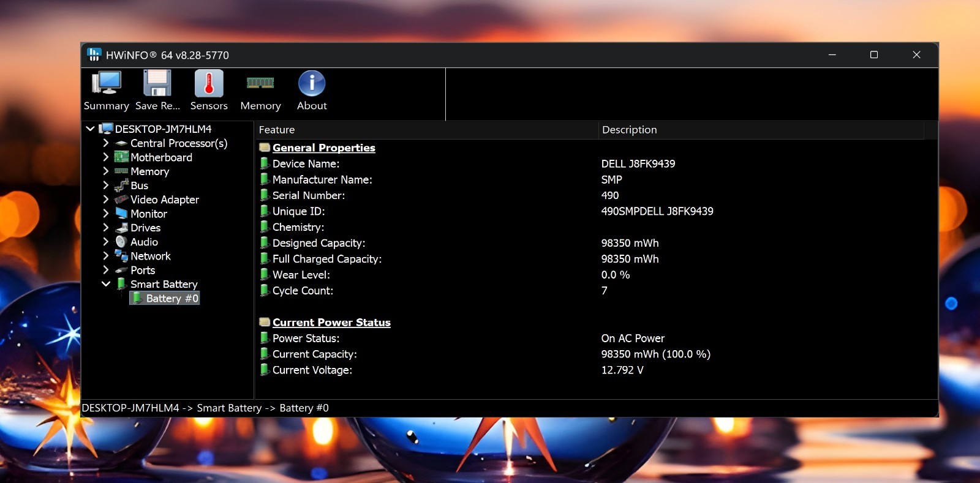
Task: Select the Monitor tree item
Action: click(x=149, y=214)
